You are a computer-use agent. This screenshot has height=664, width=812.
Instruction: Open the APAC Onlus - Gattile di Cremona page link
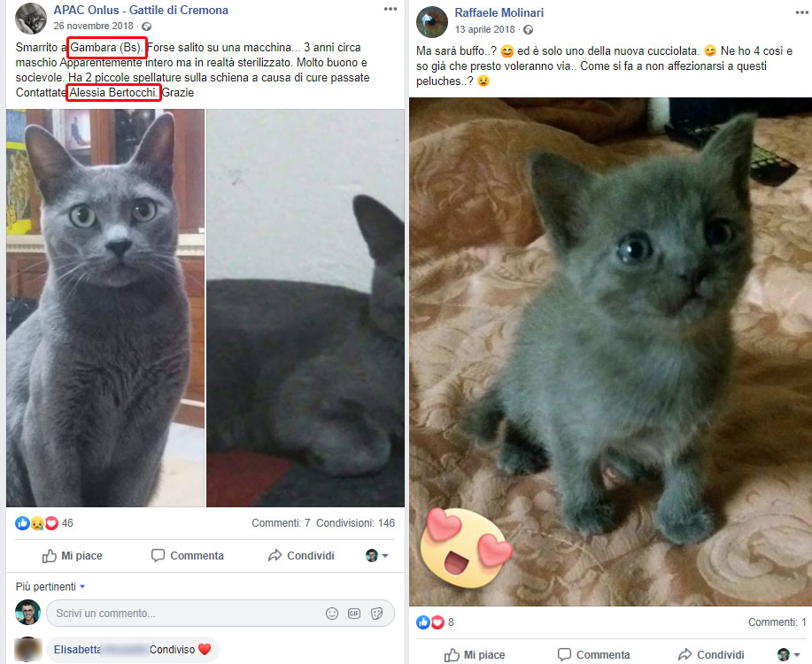(141, 10)
